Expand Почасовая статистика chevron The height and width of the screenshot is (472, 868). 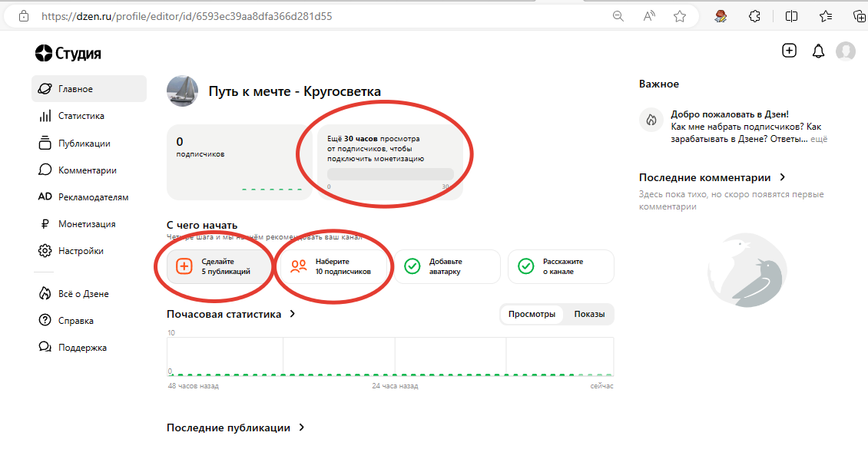[x=293, y=314]
